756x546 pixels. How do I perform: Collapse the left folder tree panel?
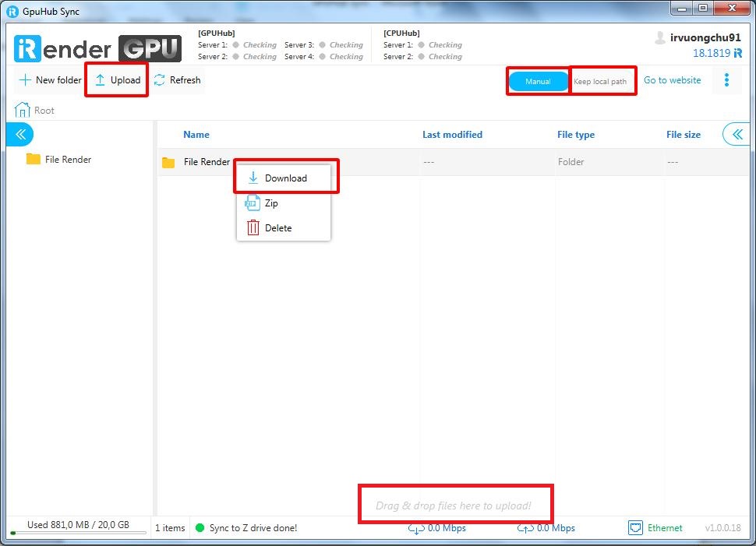click(20, 135)
